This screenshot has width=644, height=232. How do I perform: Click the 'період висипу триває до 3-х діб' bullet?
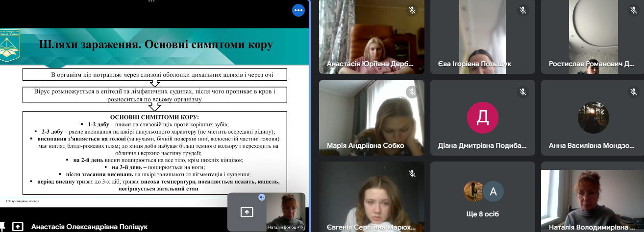pyautogui.click(x=155, y=185)
